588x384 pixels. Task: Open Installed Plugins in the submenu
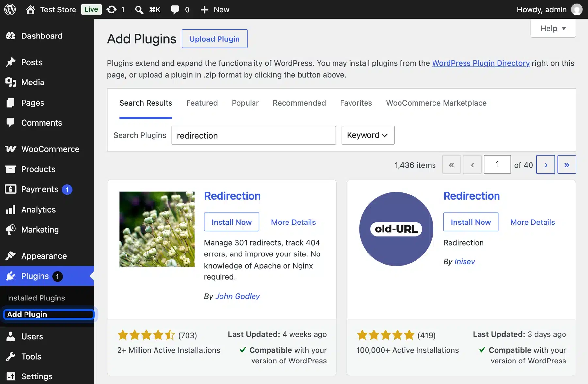36,298
